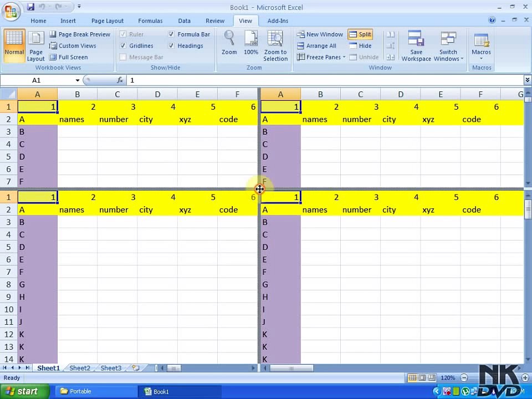Uncheck the Gridlines checkbox
This screenshot has width=532, height=399.
pyautogui.click(x=123, y=45)
